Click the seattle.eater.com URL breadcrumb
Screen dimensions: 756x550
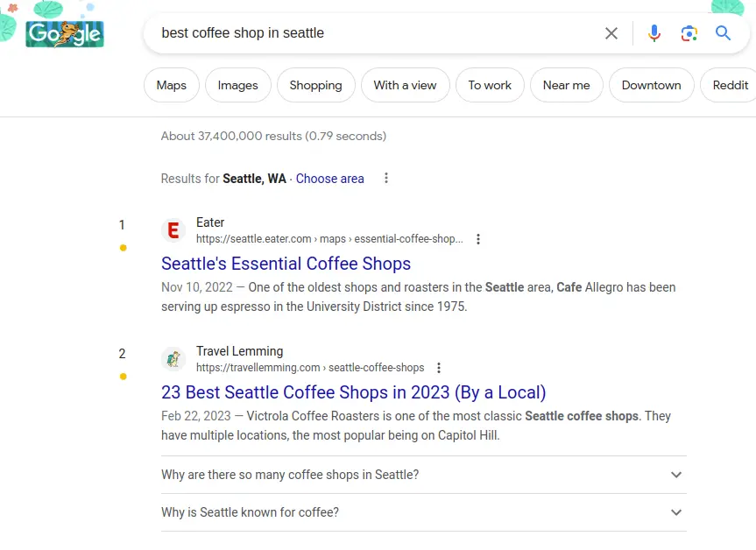point(329,239)
